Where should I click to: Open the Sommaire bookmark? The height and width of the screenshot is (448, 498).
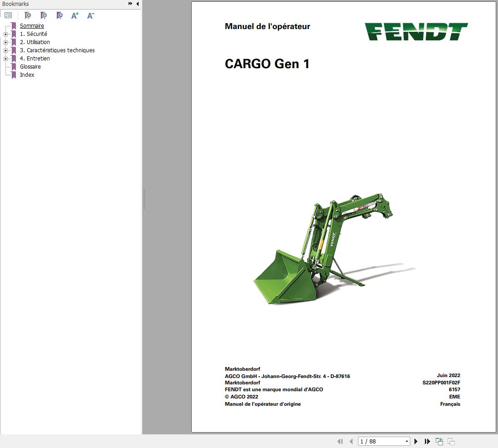(32, 26)
